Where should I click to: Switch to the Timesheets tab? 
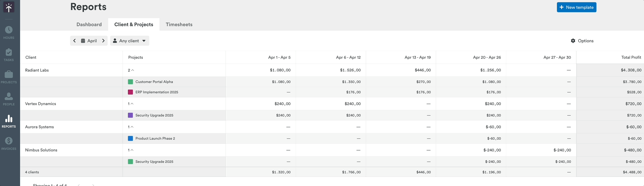point(179,24)
